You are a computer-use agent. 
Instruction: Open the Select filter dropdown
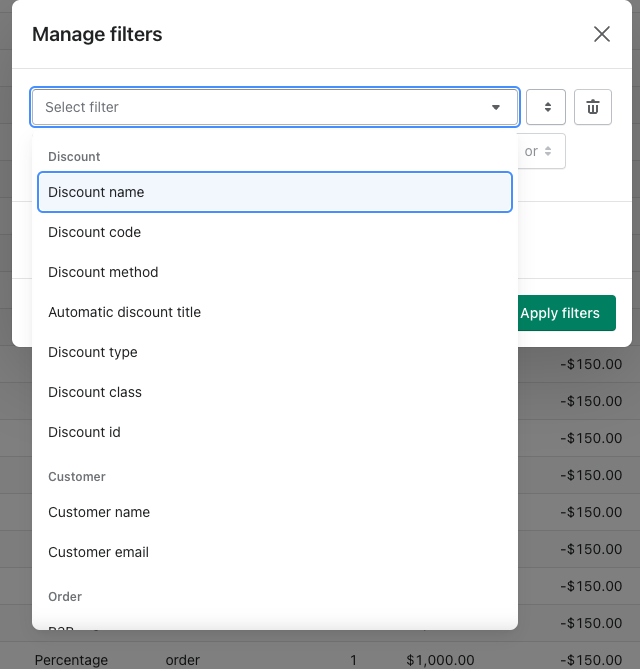pyautogui.click(x=275, y=107)
